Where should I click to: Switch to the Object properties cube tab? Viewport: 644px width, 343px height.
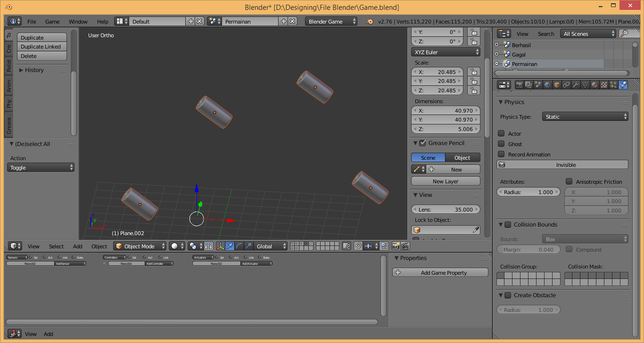point(557,85)
